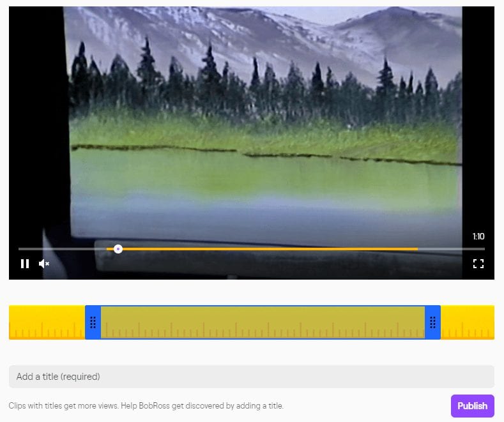Select the right blue trim handle

[432, 322]
